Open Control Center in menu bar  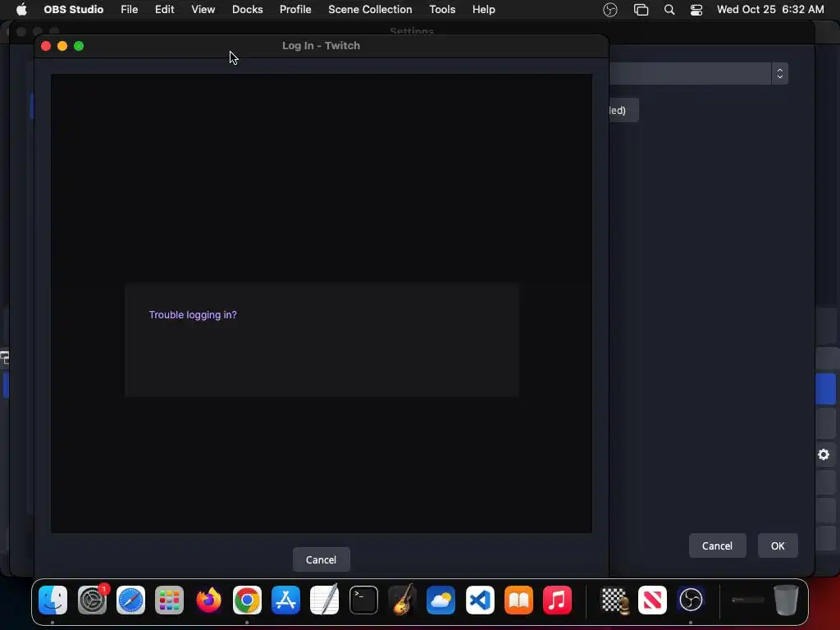[696, 10]
